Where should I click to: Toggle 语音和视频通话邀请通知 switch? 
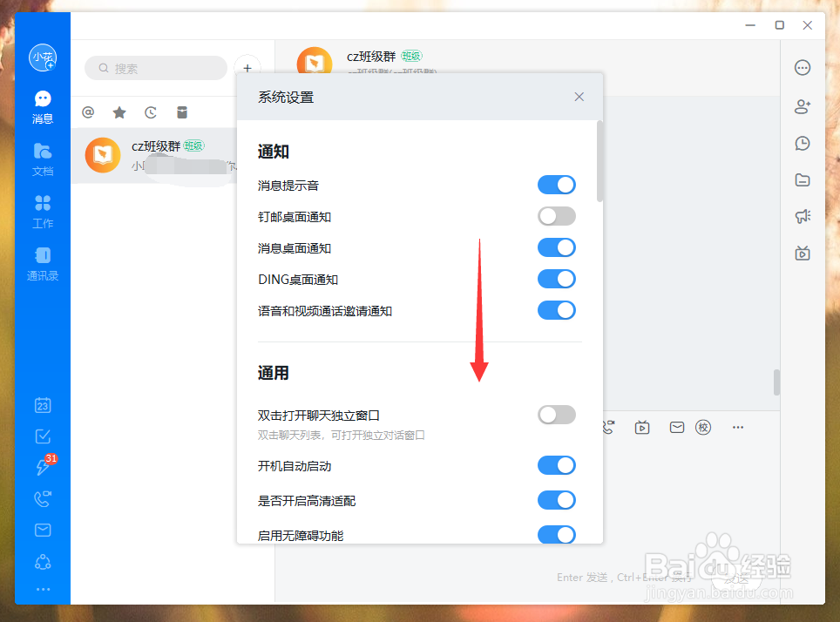tap(557, 310)
